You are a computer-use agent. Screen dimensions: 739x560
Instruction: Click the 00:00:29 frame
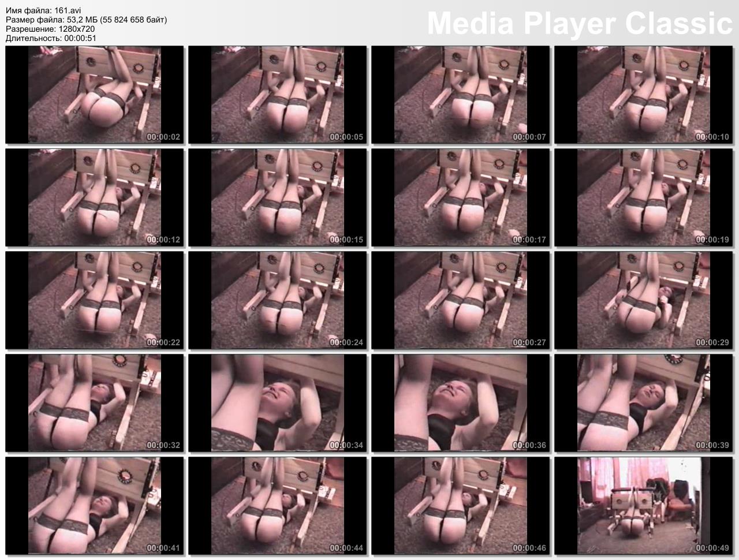point(644,301)
